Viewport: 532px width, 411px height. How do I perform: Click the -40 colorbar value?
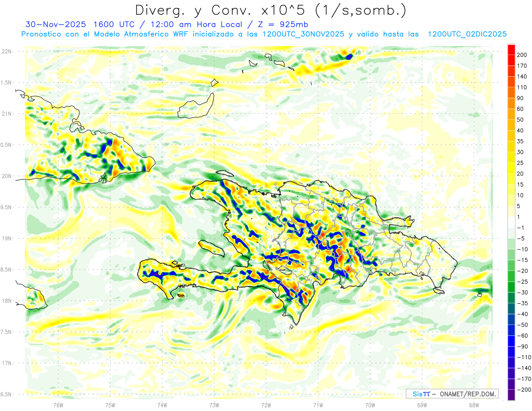click(x=523, y=314)
